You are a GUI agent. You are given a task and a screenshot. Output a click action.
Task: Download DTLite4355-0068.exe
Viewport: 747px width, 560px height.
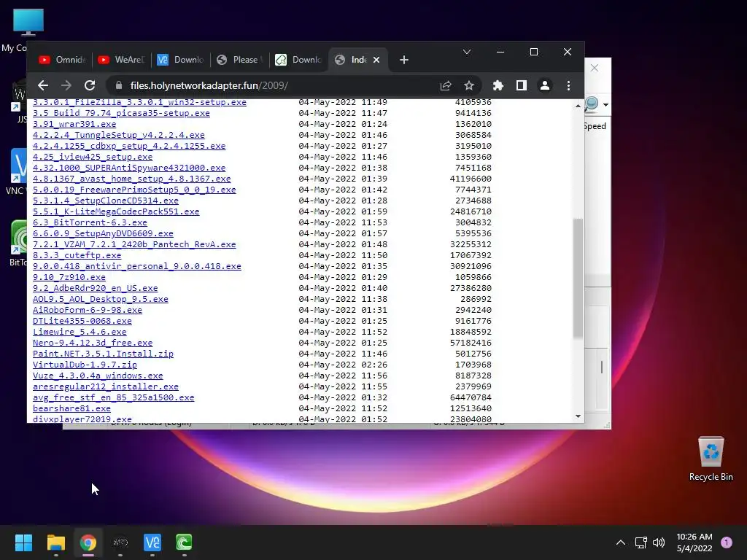(82, 322)
